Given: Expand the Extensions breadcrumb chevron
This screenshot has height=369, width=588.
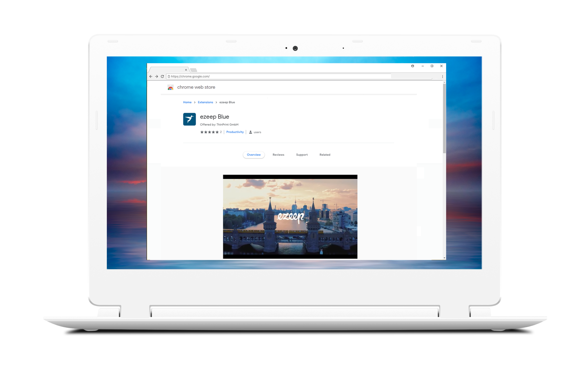Looking at the screenshot, I should 216,102.
